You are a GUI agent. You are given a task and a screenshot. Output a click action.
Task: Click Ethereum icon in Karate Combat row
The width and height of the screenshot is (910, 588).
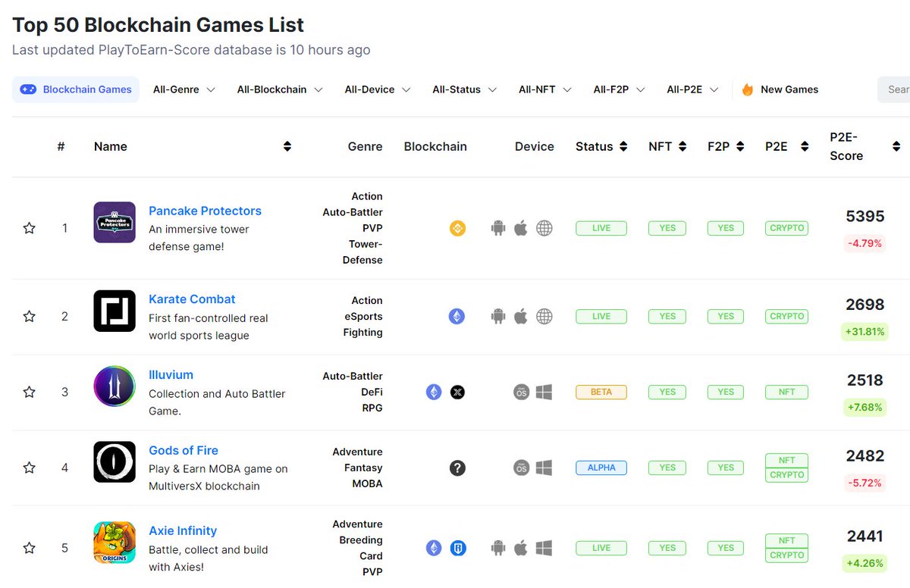(x=457, y=317)
